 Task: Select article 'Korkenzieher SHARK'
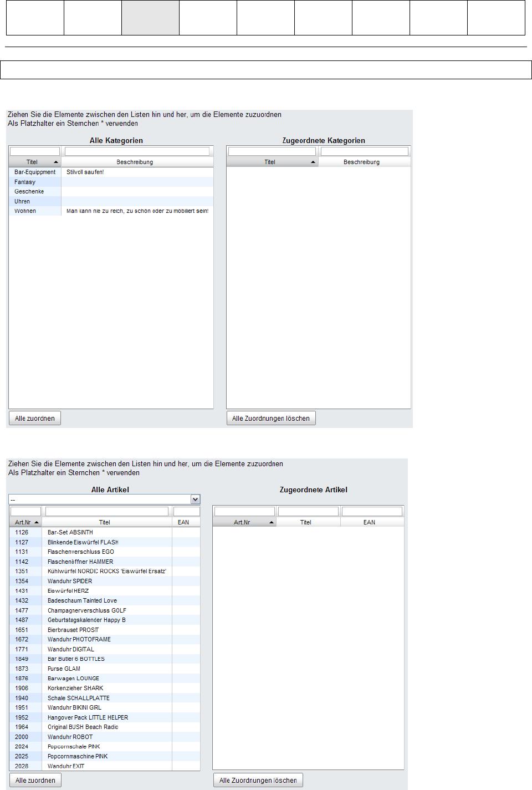point(105,688)
